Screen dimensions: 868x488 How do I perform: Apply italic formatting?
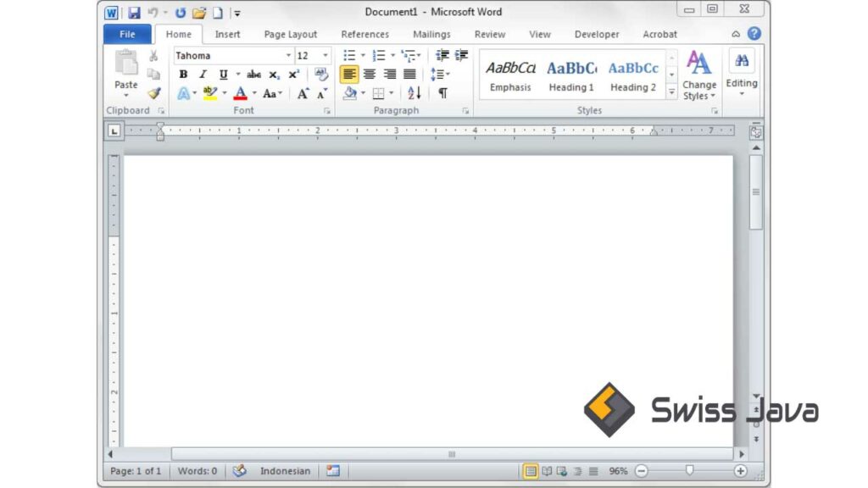point(203,74)
